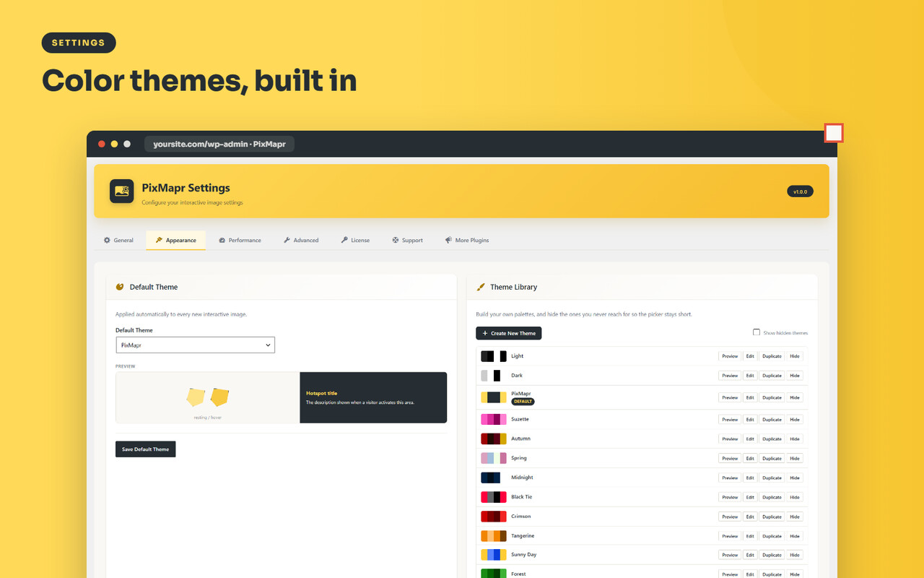Click the browser address bar showing yoursite.com/wp-admin
The width and height of the screenshot is (924, 578).
pos(219,144)
